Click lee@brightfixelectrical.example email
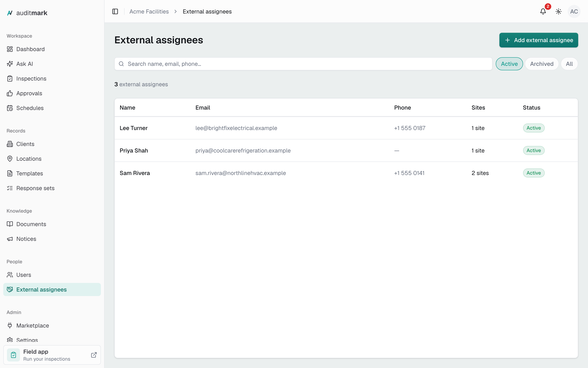Screen dimensions: 588x368 236,128
